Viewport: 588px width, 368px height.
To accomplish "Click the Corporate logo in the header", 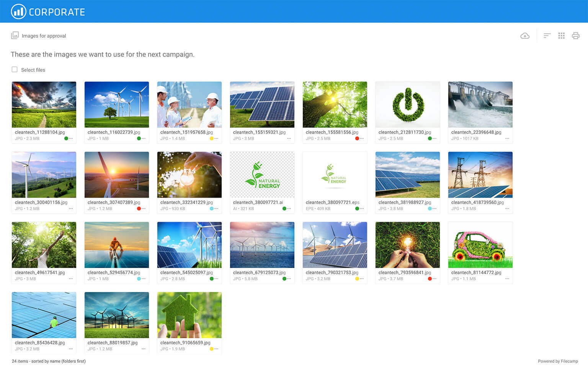I will point(47,11).
